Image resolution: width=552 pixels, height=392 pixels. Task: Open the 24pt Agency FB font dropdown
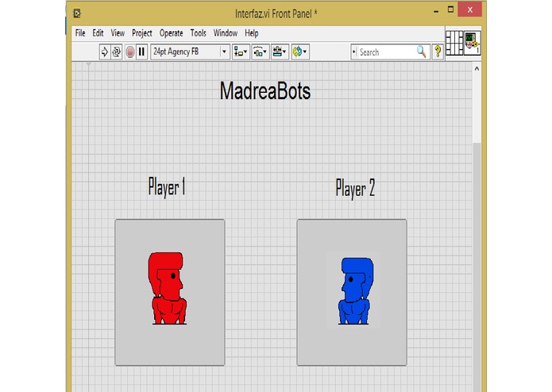[190, 52]
